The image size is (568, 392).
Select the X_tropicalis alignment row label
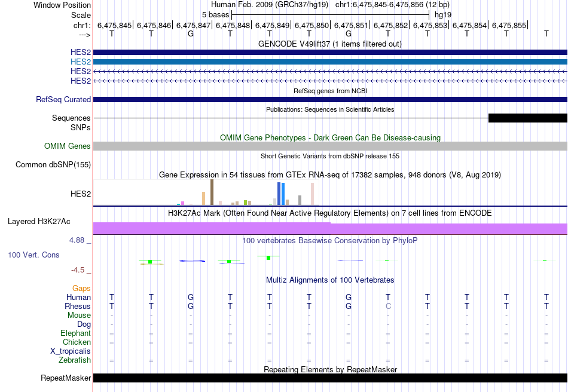[71, 351]
